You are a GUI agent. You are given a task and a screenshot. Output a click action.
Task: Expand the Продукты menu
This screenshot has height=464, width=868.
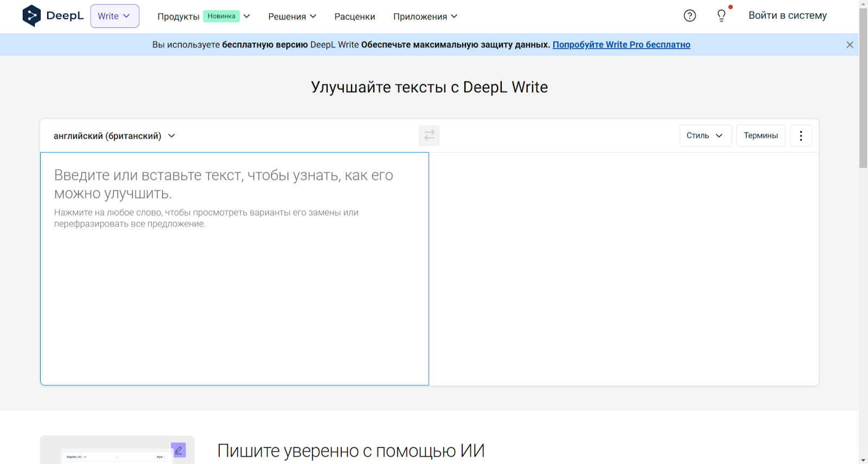[204, 16]
